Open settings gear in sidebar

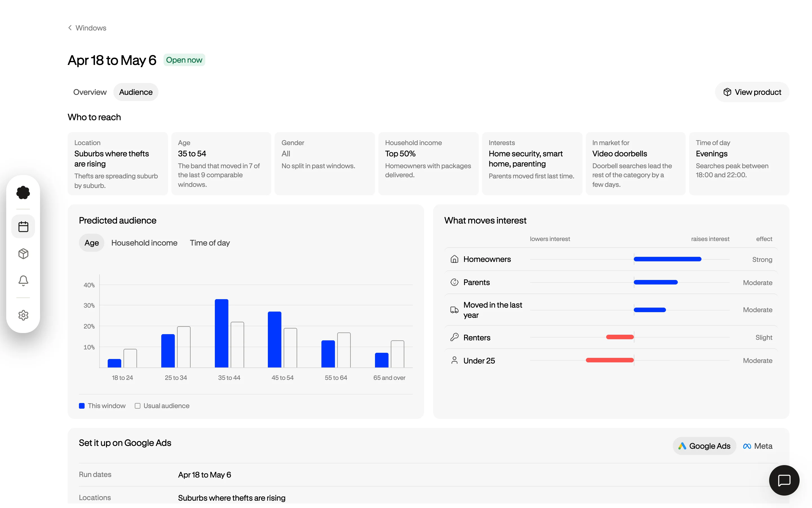click(x=23, y=315)
